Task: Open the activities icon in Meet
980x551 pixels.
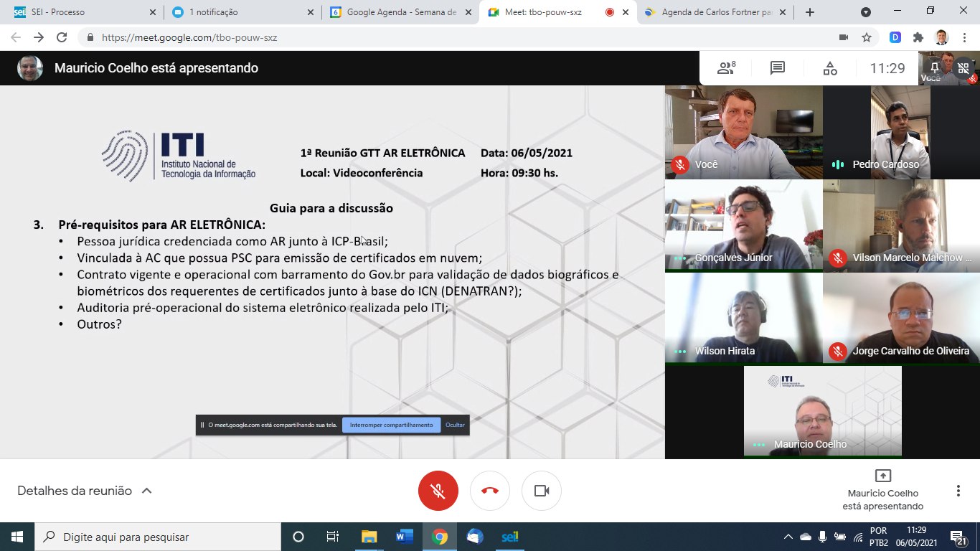Action: pos(830,68)
